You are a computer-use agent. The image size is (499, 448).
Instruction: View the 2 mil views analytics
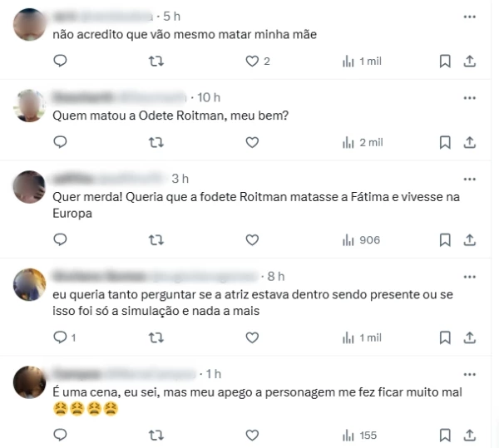click(363, 142)
